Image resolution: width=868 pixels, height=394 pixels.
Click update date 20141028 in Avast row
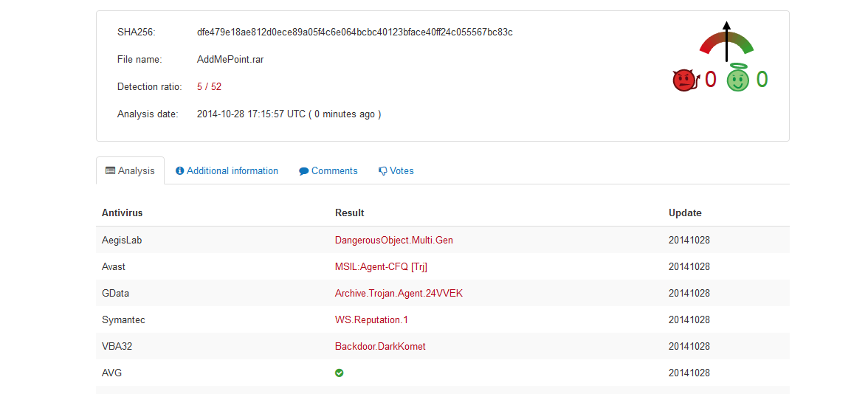pos(689,266)
